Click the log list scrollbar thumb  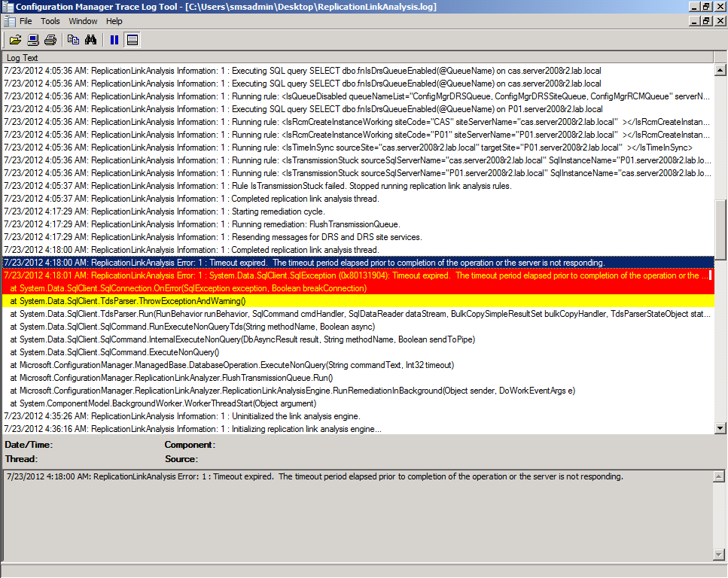(720, 230)
